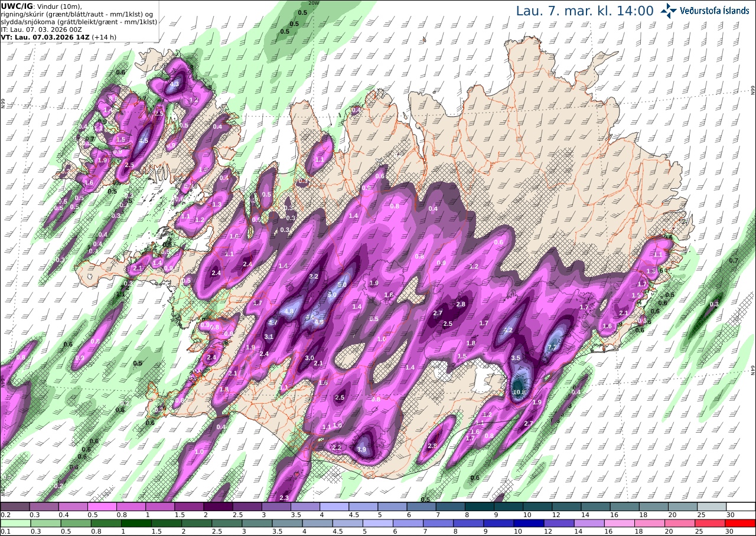Click the bright pink swatch labelled 0.5 in upper legend

click(102, 506)
